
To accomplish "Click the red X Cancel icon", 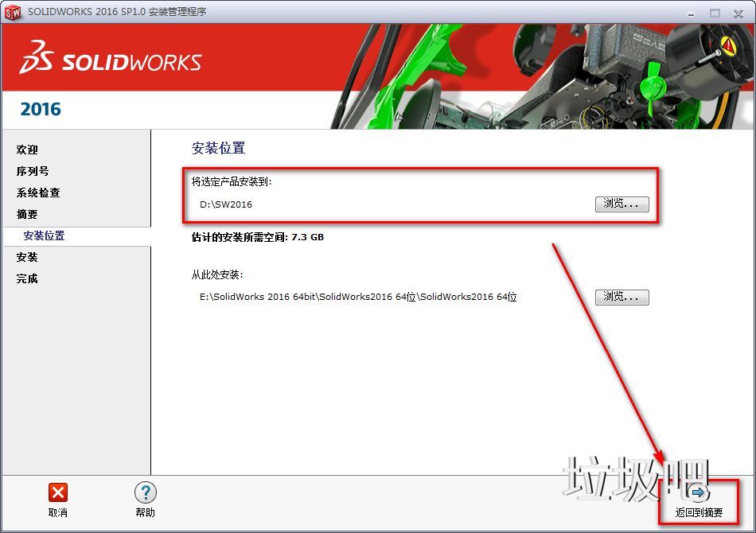I will pyautogui.click(x=58, y=492).
